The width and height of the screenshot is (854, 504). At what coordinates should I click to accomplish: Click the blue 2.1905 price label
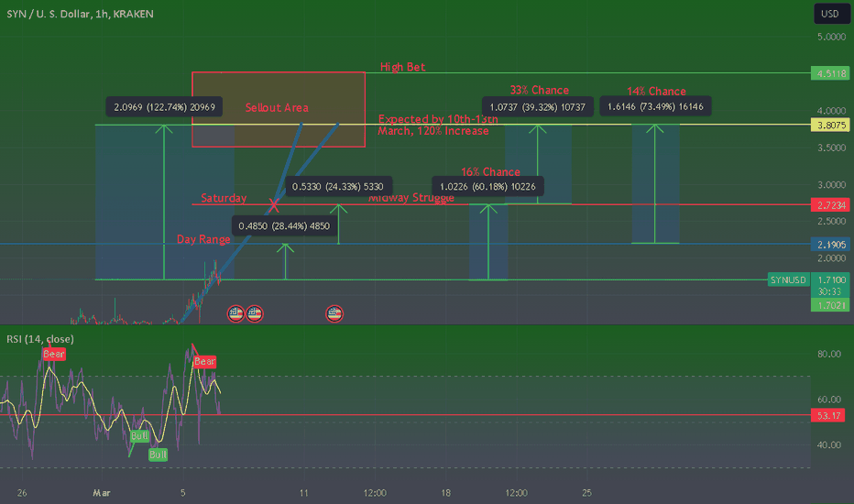(830, 245)
